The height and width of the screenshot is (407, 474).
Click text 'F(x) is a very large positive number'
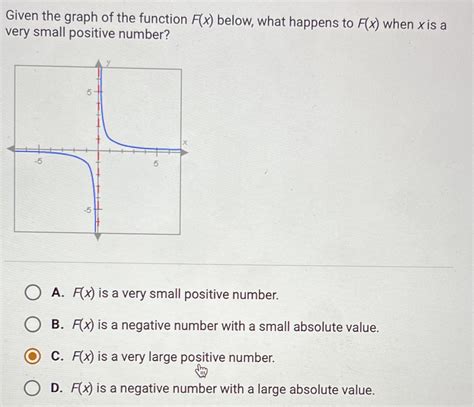[x=173, y=357]
